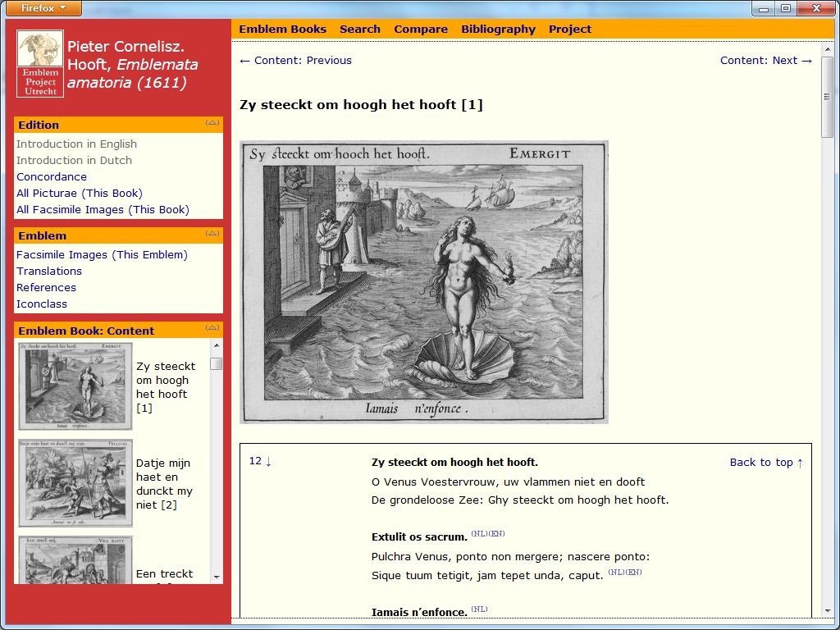This screenshot has height=630, width=840.
Task: Click the line 'O Venus Voestervrouw, uw vlammen'
Action: point(508,482)
